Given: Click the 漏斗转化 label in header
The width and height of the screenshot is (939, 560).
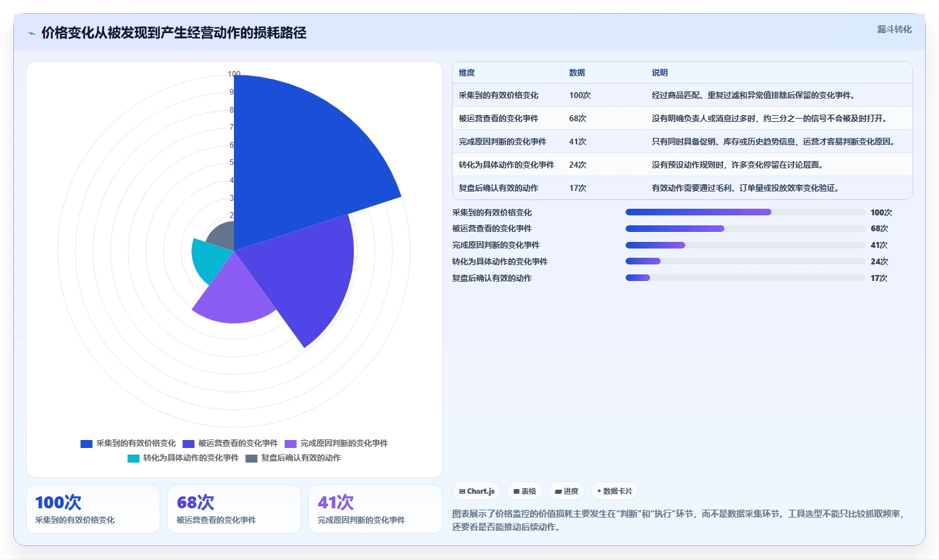Looking at the screenshot, I should click(x=894, y=29).
